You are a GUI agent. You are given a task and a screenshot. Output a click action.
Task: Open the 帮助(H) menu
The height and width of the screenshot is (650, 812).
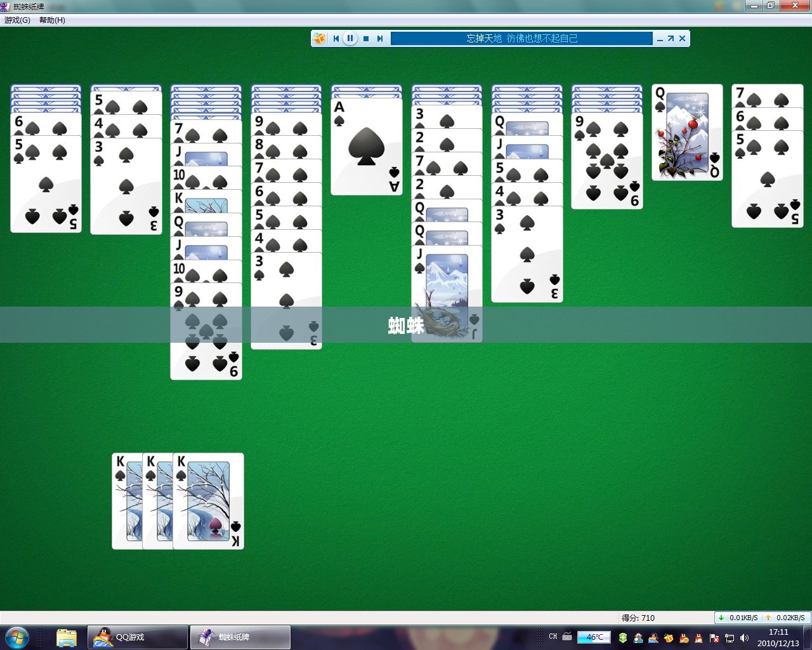click(52, 20)
